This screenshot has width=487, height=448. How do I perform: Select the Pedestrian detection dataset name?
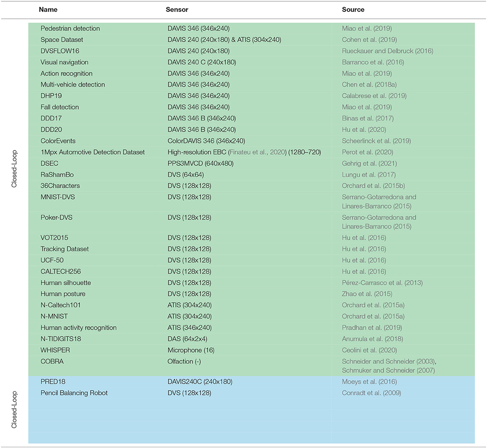pos(70,28)
